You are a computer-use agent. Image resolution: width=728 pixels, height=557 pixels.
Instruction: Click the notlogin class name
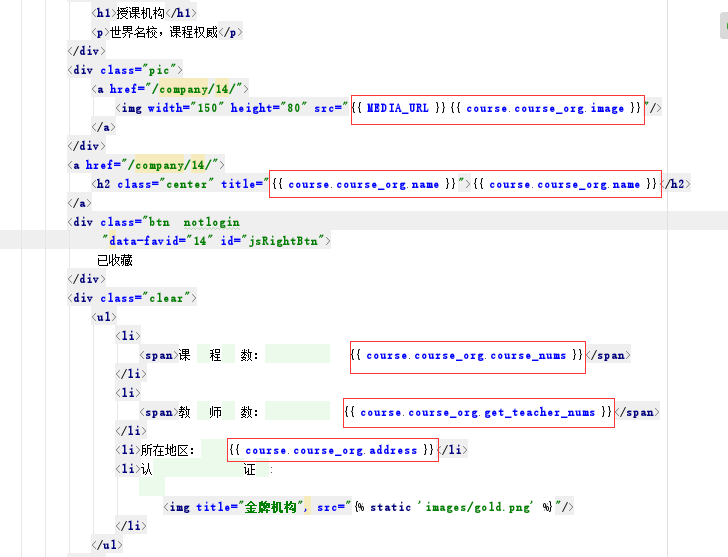212,222
